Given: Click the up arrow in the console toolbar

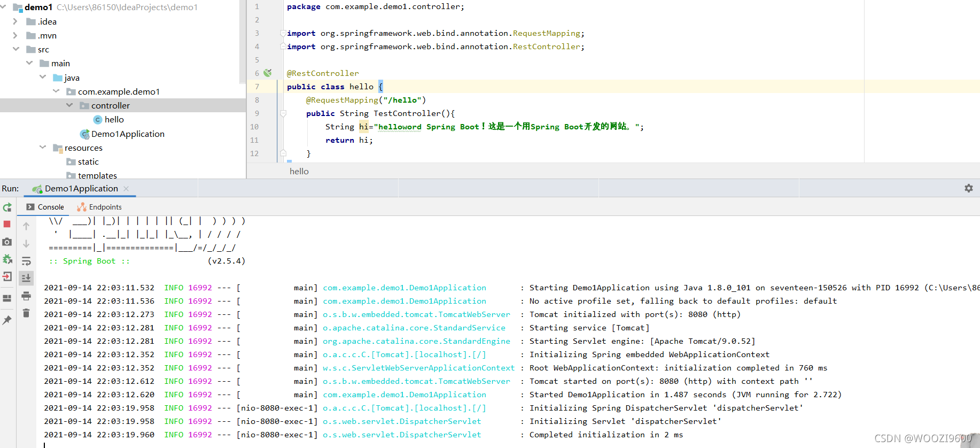Looking at the screenshot, I should pyautogui.click(x=26, y=226).
